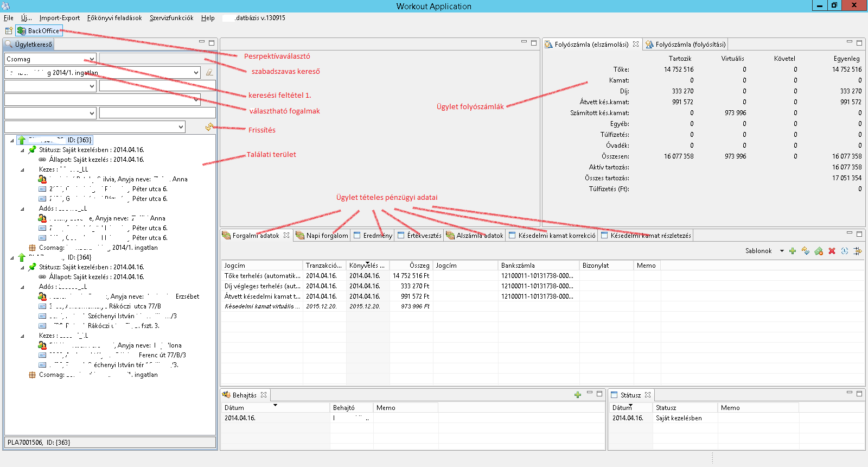Select the Saját kezelésben status row

click(x=736, y=418)
